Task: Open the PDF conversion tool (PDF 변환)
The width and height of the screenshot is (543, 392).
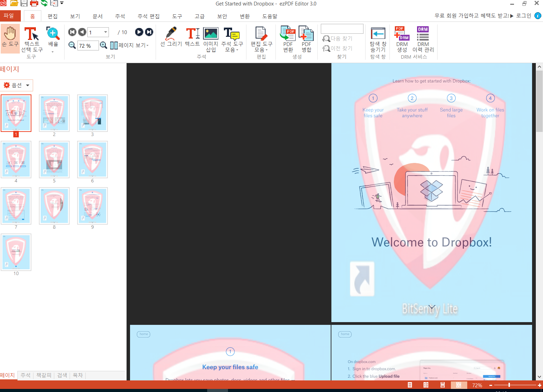Action: [288, 39]
